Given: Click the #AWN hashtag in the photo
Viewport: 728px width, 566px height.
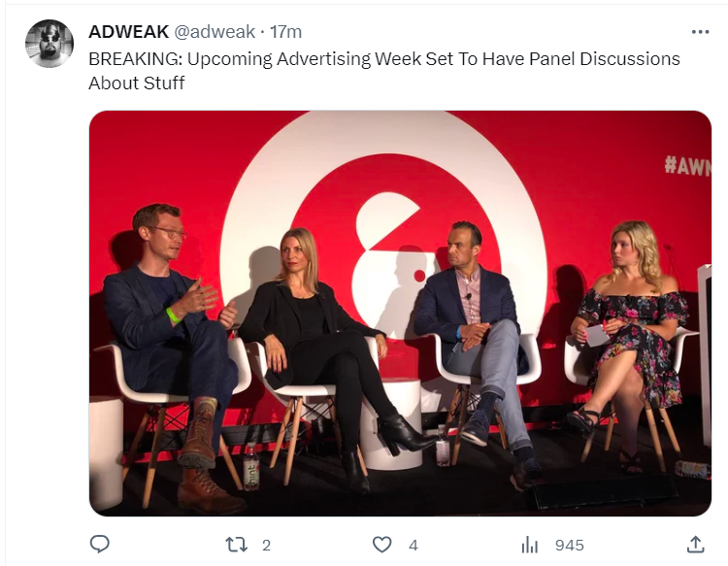Looking at the screenshot, I should tap(687, 166).
